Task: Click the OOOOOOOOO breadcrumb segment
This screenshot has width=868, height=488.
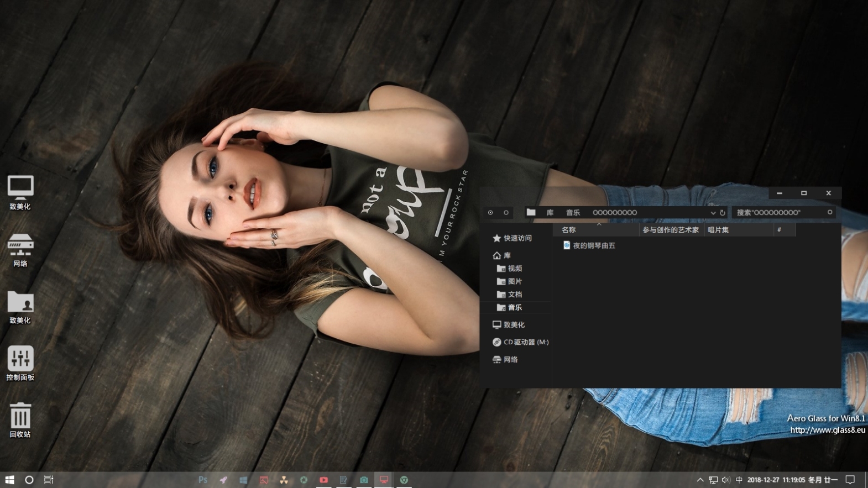Action: pos(615,212)
